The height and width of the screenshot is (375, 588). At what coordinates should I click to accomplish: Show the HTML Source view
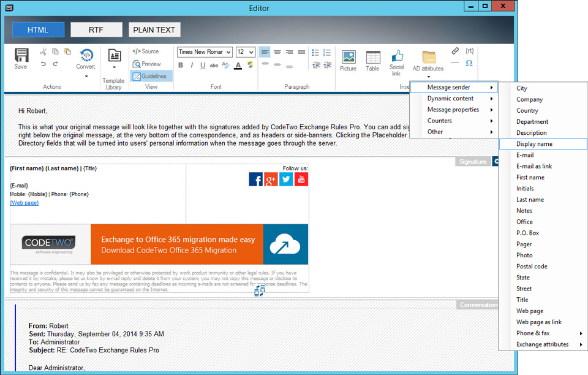146,51
